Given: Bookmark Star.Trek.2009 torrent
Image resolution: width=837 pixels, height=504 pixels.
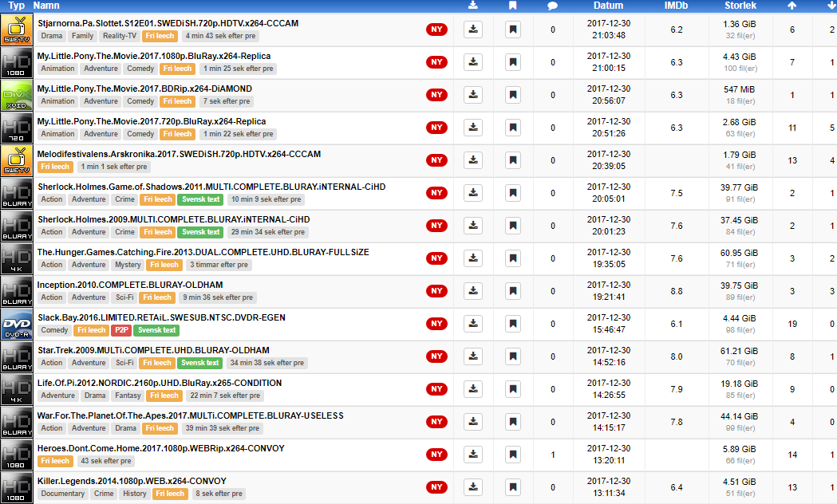Looking at the screenshot, I should (x=513, y=356).
